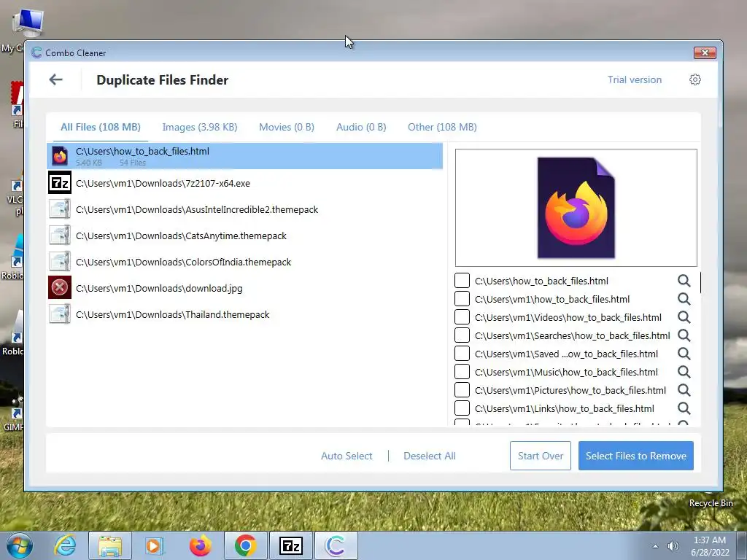The height and width of the screenshot is (560, 747).
Task: Switch to the All Files (108 MB) tab
Action: 101,127
